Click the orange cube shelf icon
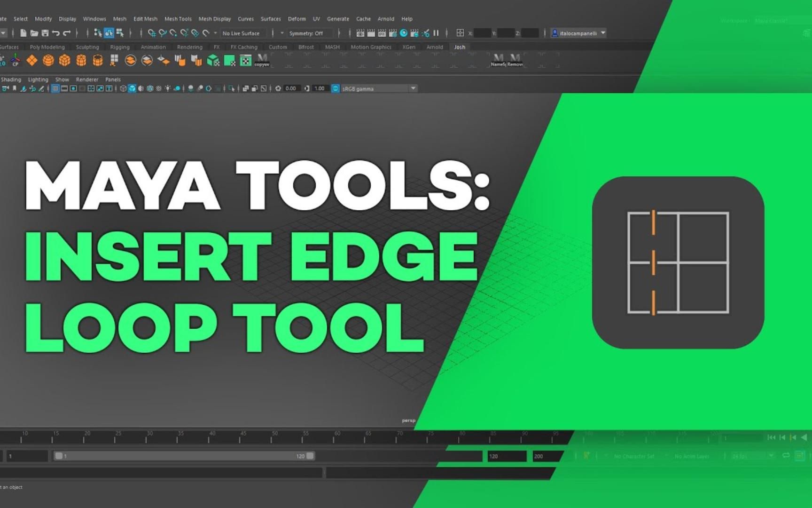The height and width of the screenshot is (508, 812). [64, 60]
